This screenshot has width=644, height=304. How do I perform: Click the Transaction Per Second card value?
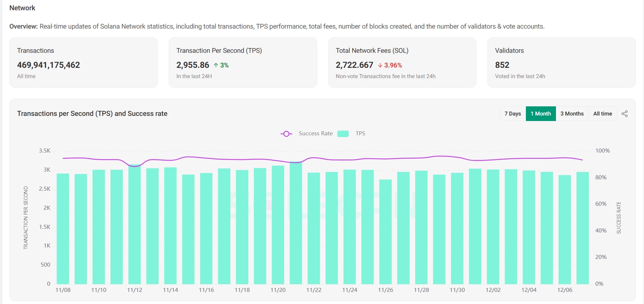coord(193,65)
